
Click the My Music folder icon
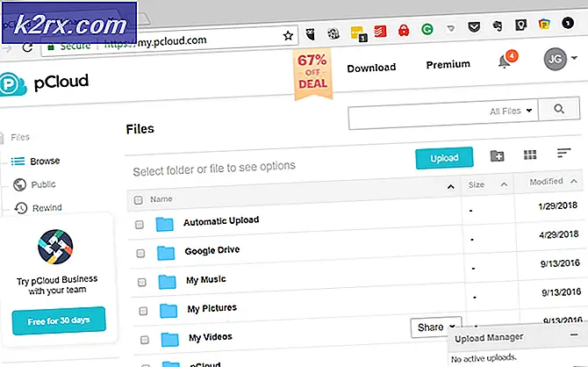click(x=167, y=282)
